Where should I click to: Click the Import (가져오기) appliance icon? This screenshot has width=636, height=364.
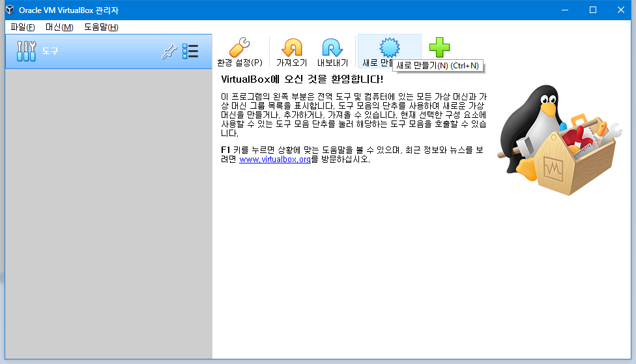[x=292, y=48]
